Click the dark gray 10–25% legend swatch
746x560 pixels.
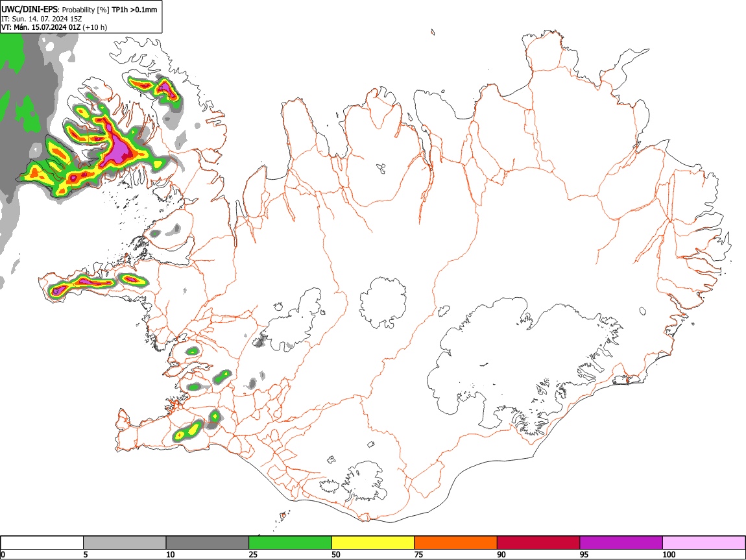tap(208, 543)
